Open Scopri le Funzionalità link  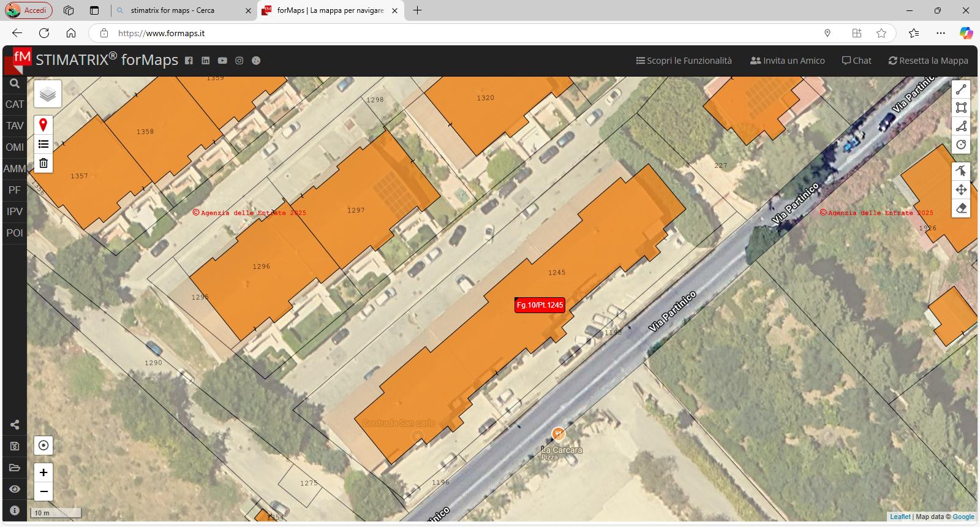point(684,61)
